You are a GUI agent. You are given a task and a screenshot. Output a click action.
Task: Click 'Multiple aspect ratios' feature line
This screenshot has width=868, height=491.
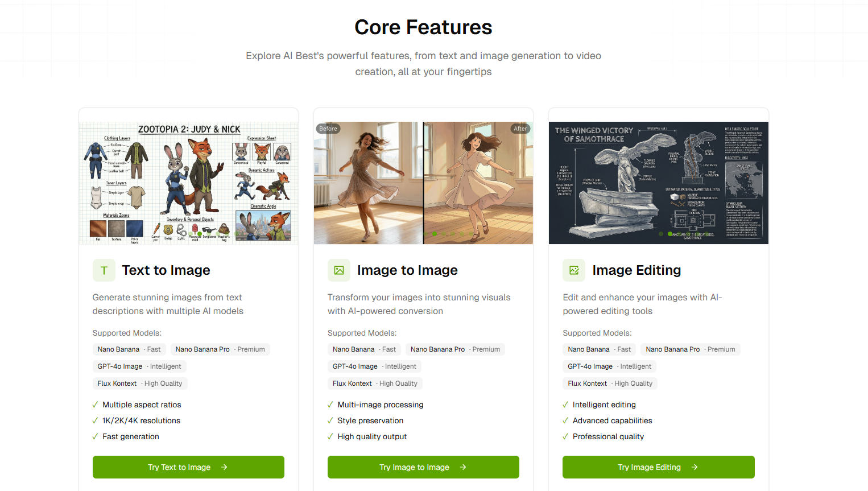click(142, 405)
